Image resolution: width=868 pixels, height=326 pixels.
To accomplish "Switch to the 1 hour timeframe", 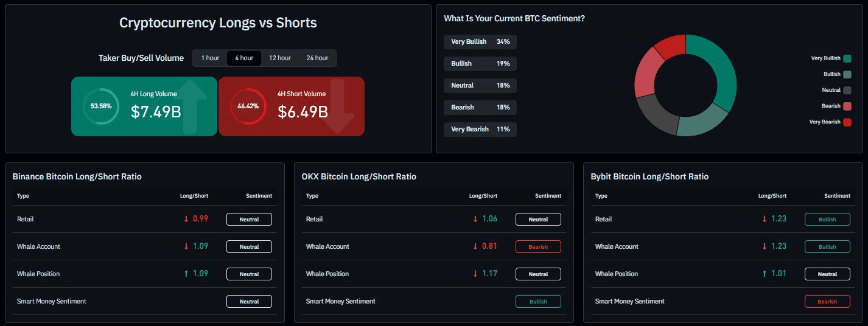I will [210, 58].
